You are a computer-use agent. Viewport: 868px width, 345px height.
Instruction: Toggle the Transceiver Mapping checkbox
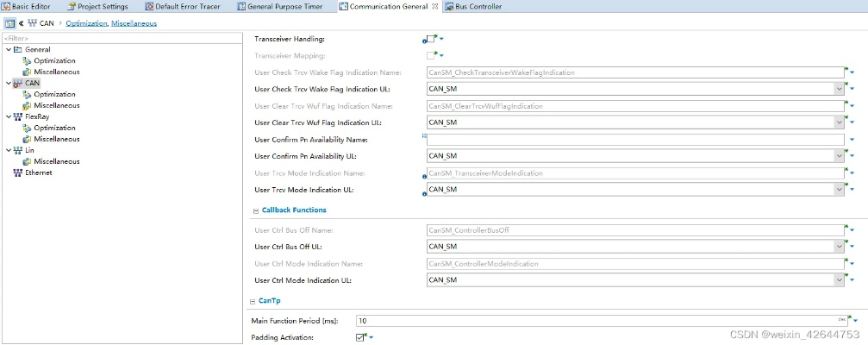[x=431, y=55]
